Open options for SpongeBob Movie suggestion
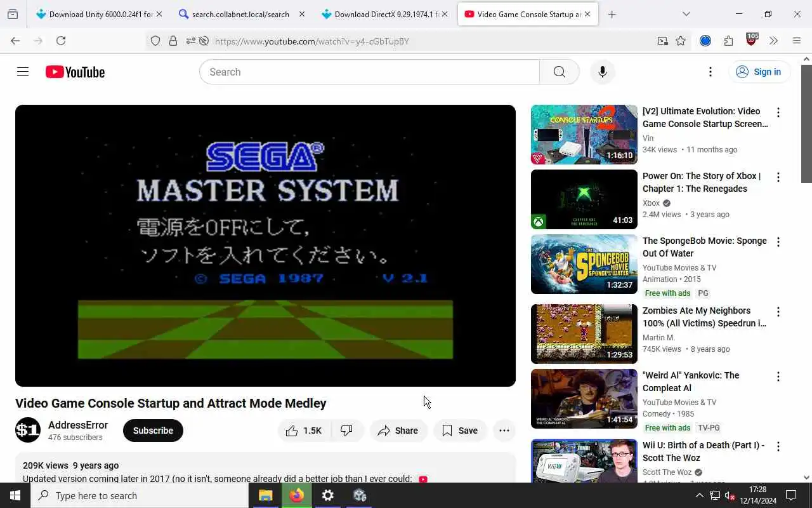Screen dimensions: 812x508 778,242
